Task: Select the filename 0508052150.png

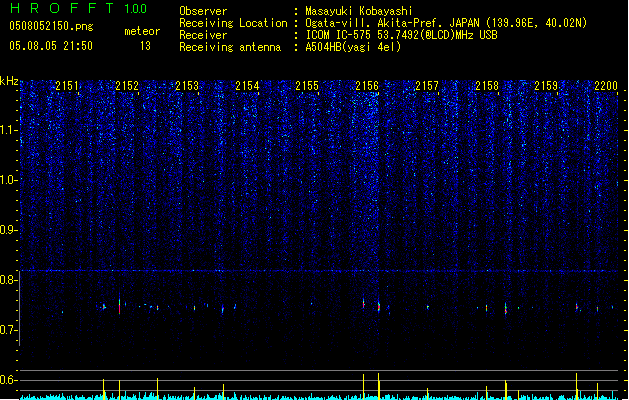Action: [x=51, y=26]
